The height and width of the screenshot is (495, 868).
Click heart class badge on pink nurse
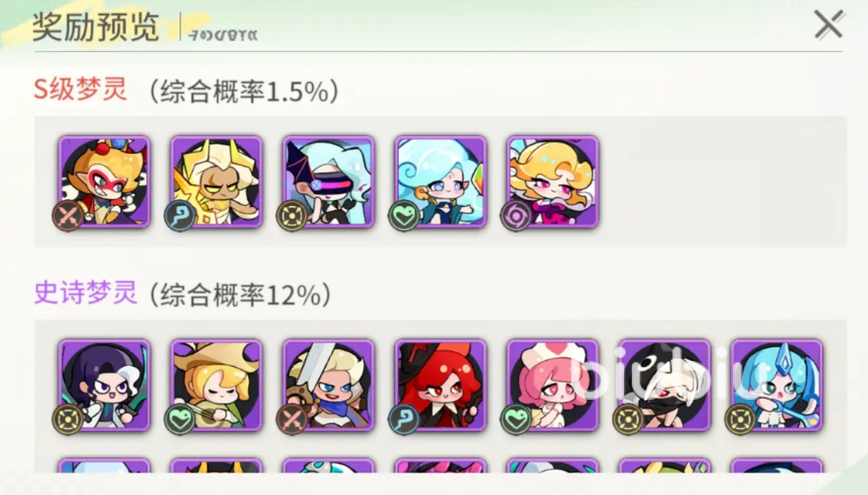pos(515,420)
